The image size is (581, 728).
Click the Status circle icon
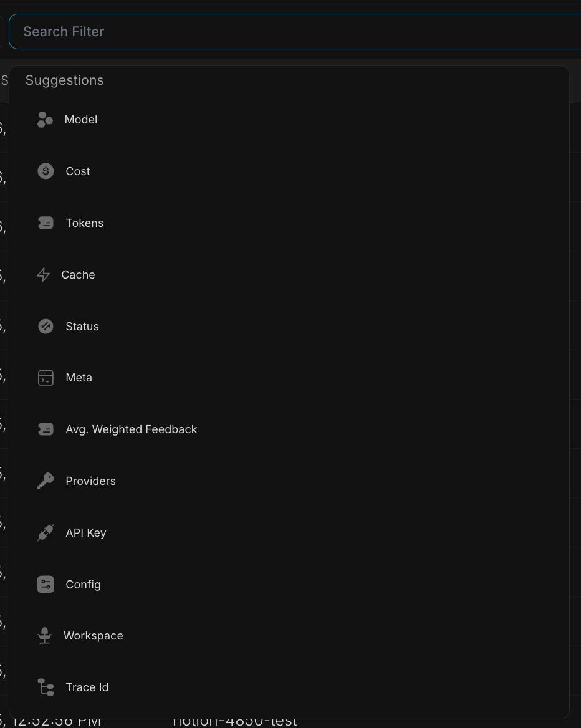46,327
